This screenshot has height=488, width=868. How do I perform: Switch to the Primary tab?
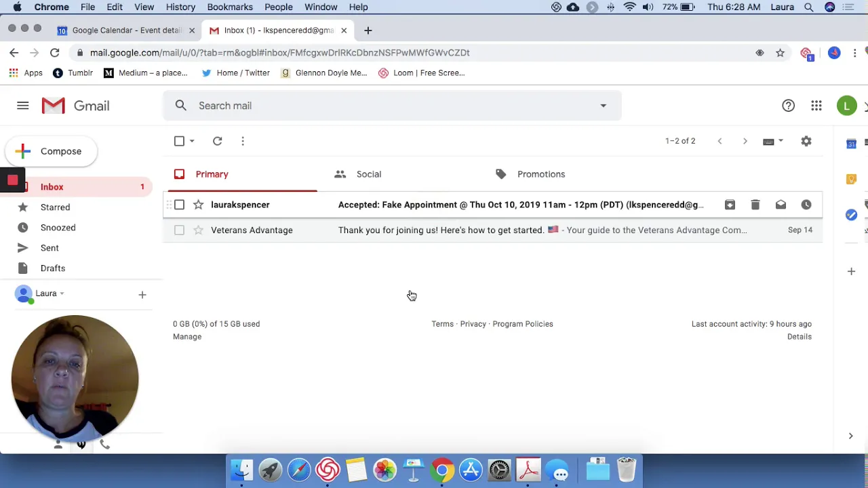[243, 174]
